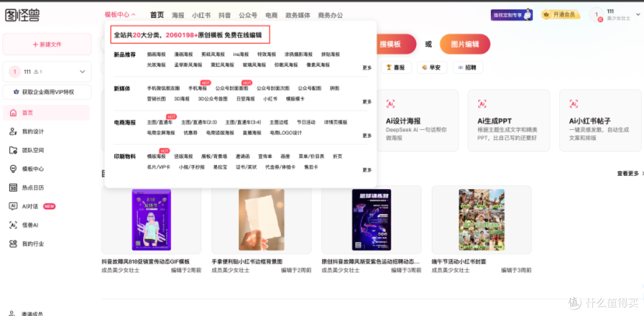Image resolution: width=644 pixels, height=316 pixels.
Task: Choose 公众号配图 in the dropdown
Action: pos(309,88)
